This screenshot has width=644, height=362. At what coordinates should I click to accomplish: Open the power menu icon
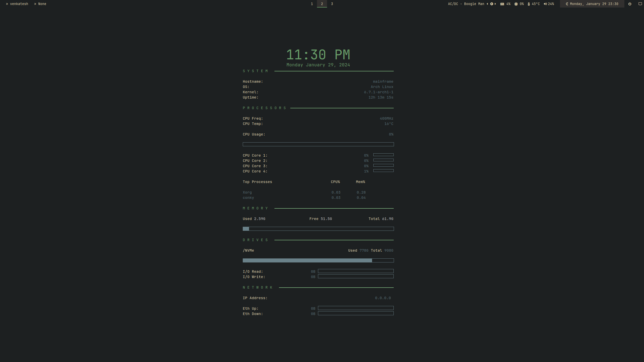(x=630, y=4)
